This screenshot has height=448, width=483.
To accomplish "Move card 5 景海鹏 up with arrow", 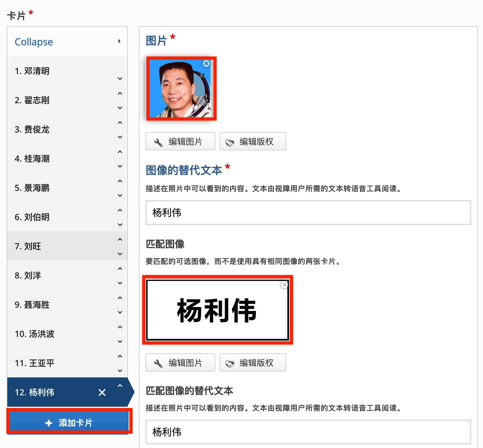I will (x=120, y=181).
